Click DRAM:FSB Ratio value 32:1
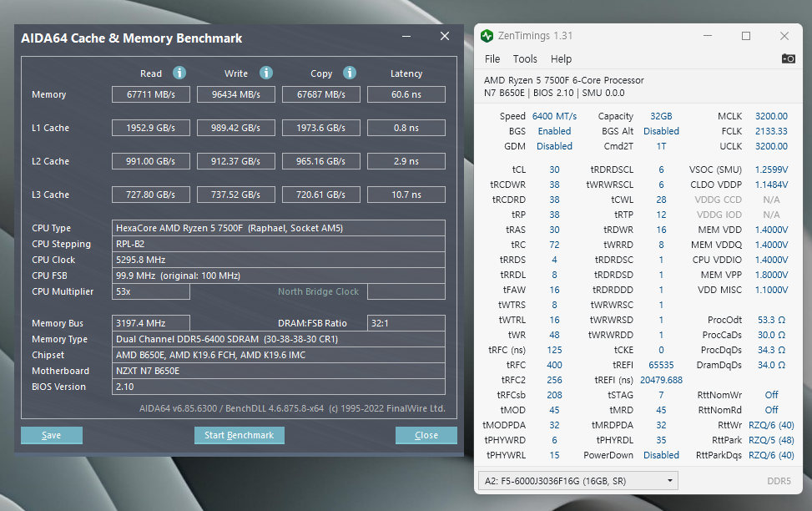Screen dimensions: 812x511 pos(406,323)
